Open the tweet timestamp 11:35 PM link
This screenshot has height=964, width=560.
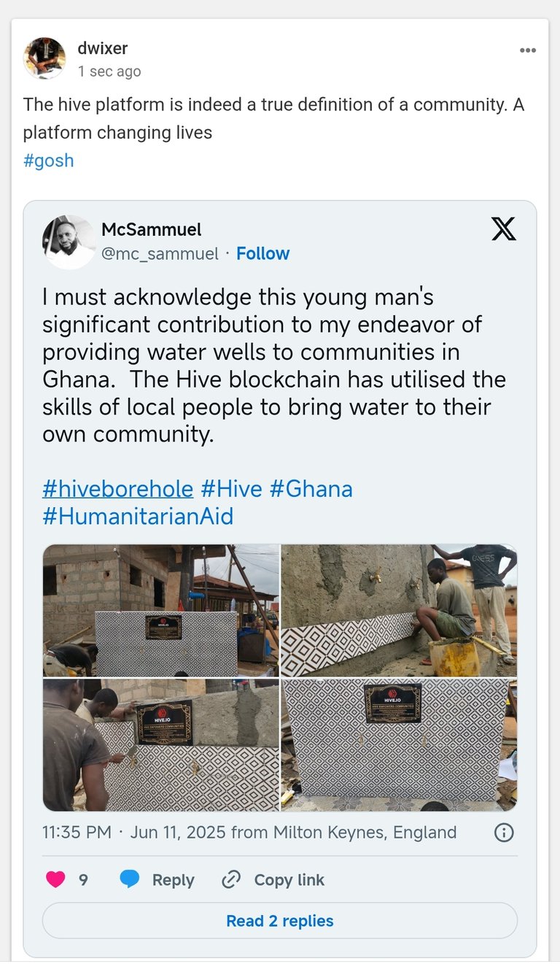coord(77,833)
